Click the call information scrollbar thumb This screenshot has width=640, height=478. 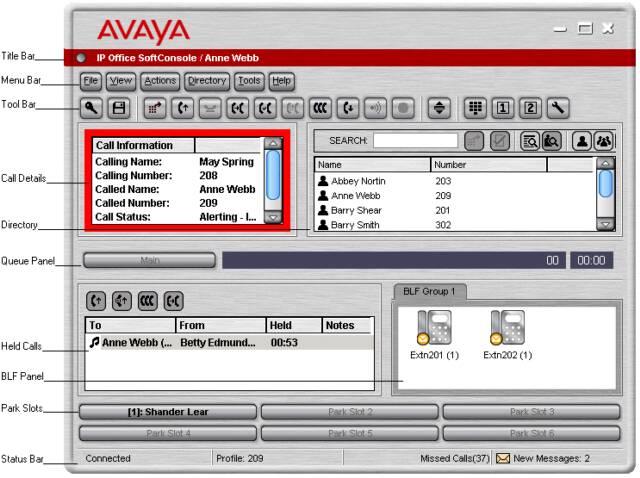pos(273,175)
